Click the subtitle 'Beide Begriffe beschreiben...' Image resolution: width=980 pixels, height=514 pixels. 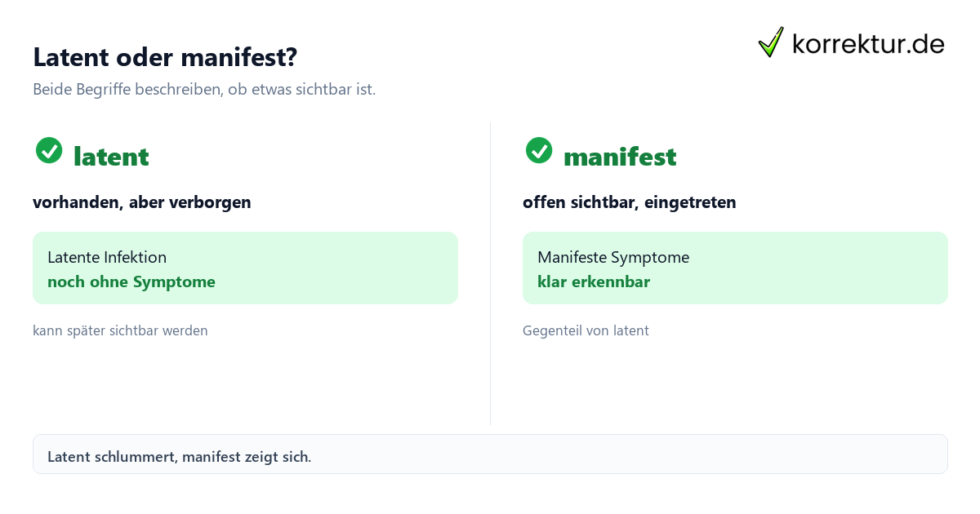click(x=204, y=90)
